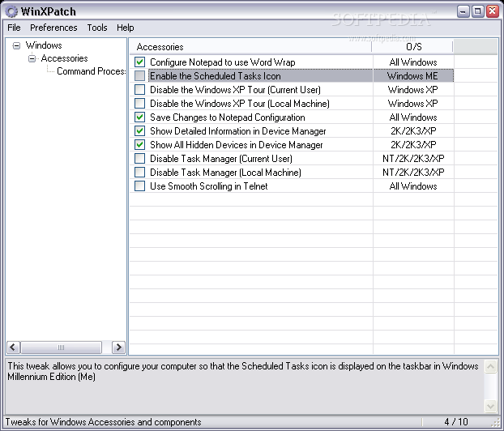
Task: Maximize the WinXPatch window
Action: pyautogui.click(x=478, y=11)
